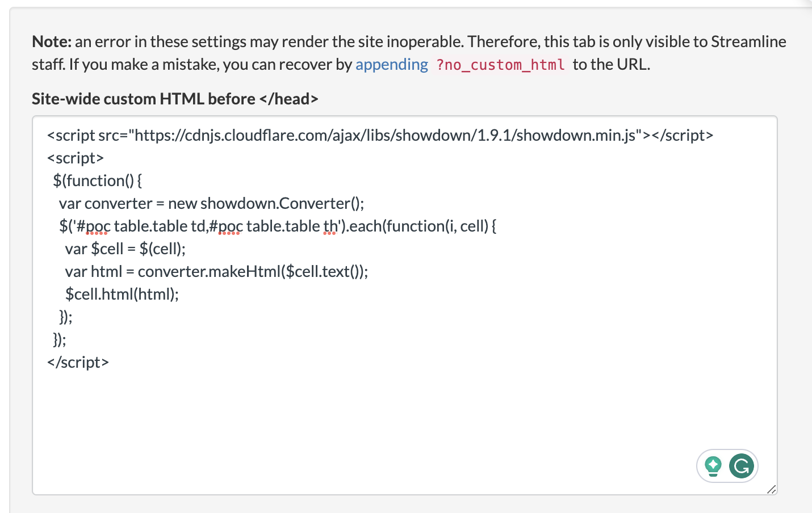Click the underlined 'th' flagged by spellcheck
Image resolution: width=812 pixels, height=513 pixels.
point(331,225)
